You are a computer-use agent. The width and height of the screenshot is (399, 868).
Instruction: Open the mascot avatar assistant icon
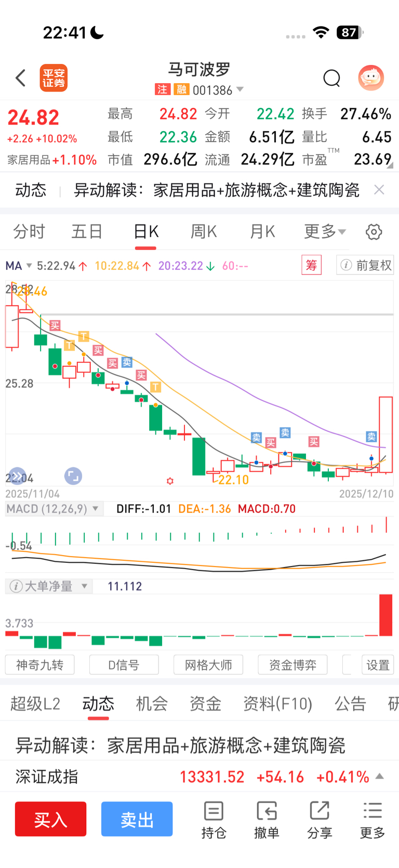click(371, 78)
